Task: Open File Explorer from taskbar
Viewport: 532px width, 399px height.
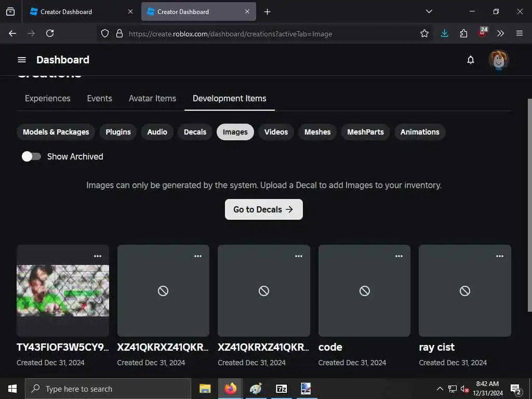Action: pos(205,389)
